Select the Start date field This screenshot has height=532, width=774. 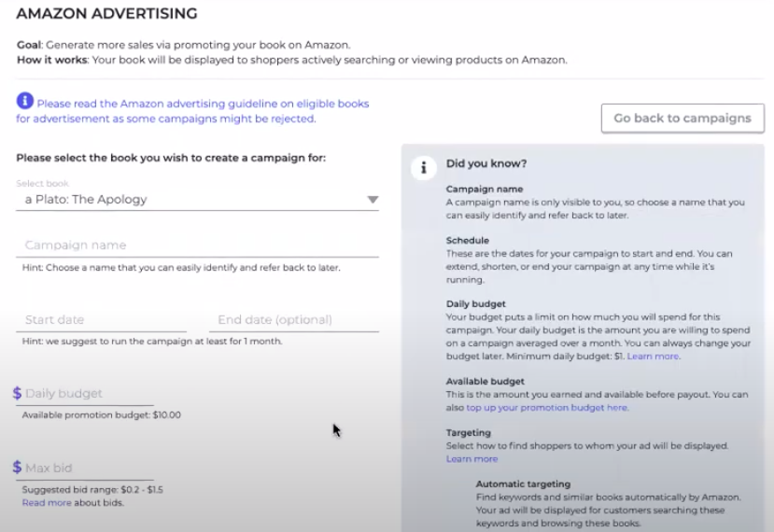101,320
